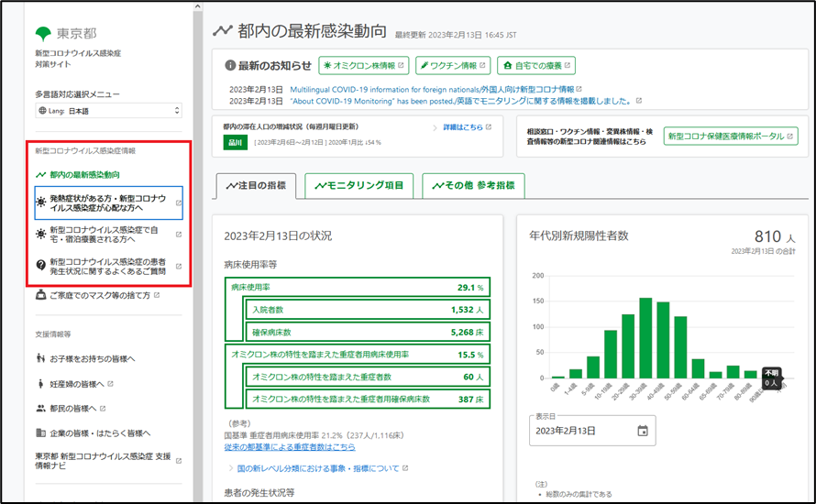Click question-mark icon beside よくあるご質問
This screenshot has width=816, height=504.
[40, 265]
